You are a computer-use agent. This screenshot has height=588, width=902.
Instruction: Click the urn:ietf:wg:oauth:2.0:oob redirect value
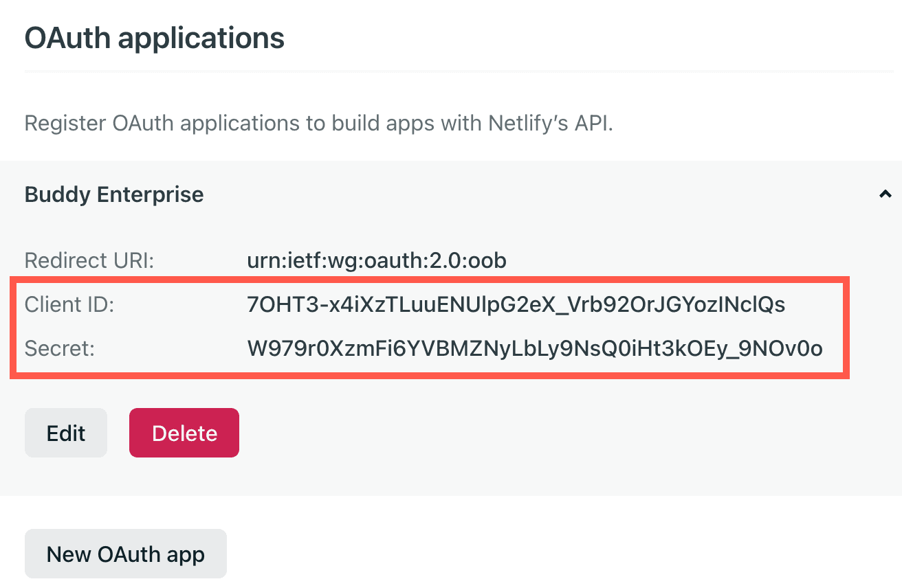click(376, 261)
